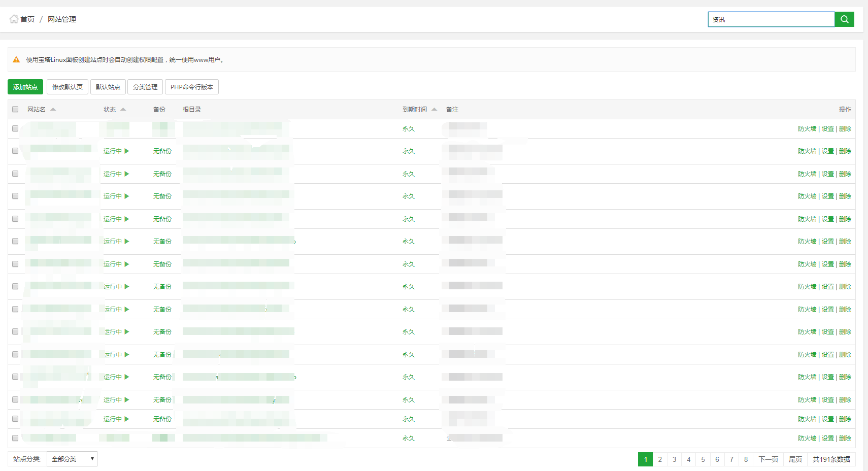The height and width of the screenshot is (471, 868).
Task: Go to page 7 in pagination
Action: tap(731, 459)
